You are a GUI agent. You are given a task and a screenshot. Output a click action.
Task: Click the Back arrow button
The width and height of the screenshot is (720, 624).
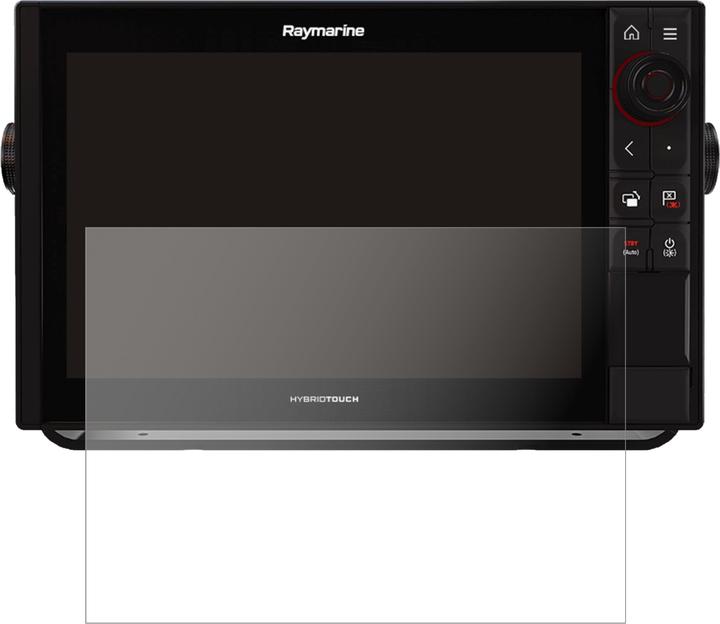[630, 148]
